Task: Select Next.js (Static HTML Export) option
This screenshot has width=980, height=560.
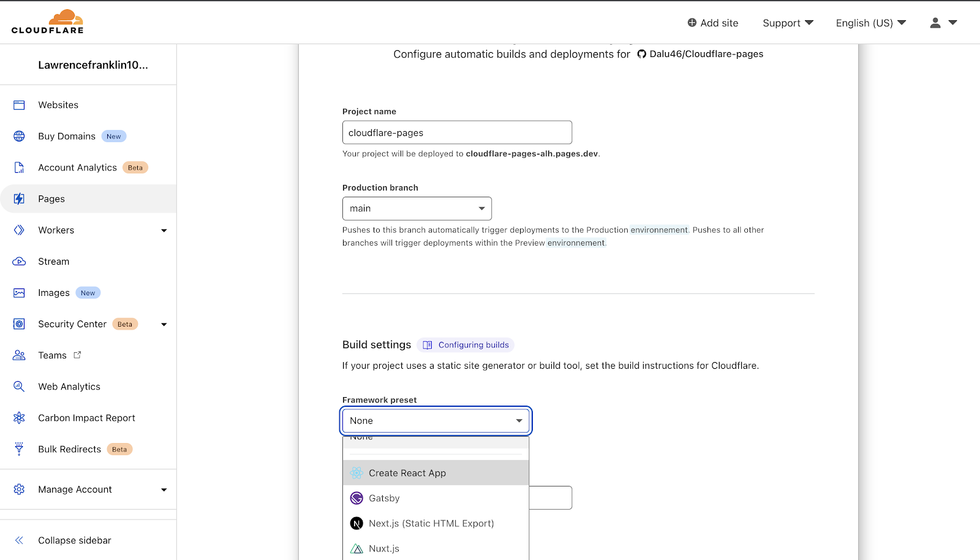Action: pos(435,523)
